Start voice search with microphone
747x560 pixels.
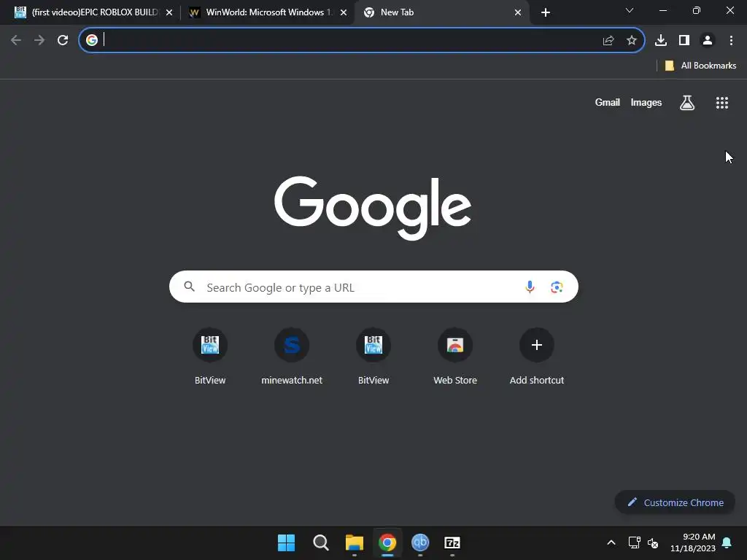tap(530, 287)
